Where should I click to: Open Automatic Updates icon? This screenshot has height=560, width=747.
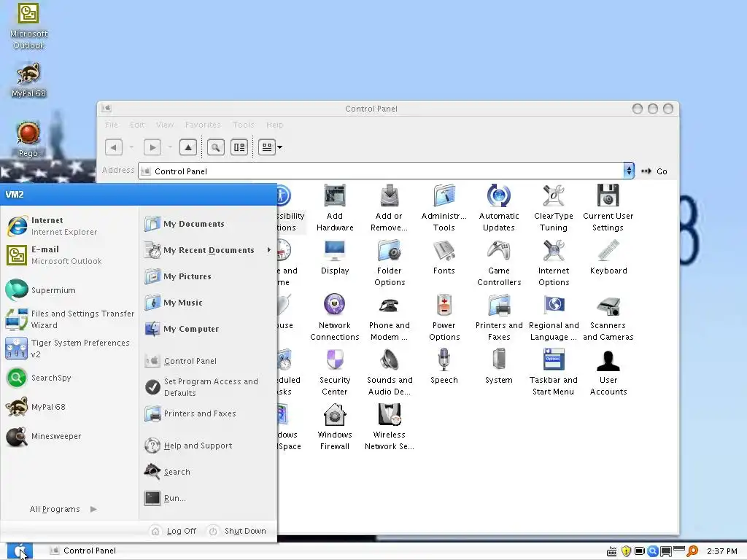[x=499, y=208]
